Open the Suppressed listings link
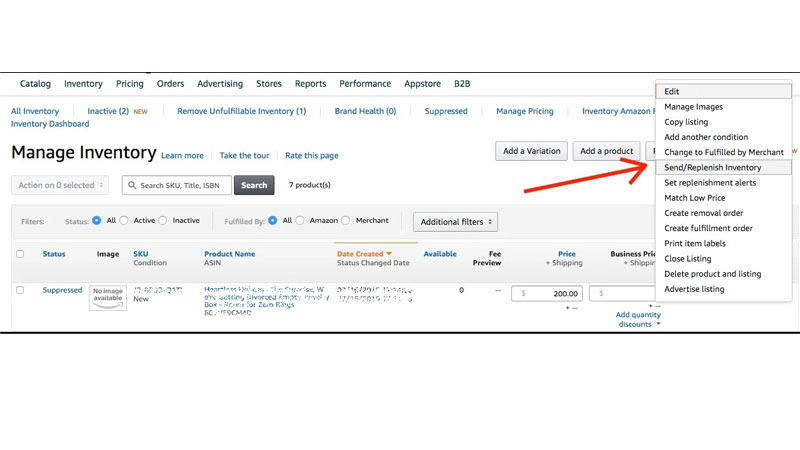The image size is (800, 450). [x=446, y=111]
